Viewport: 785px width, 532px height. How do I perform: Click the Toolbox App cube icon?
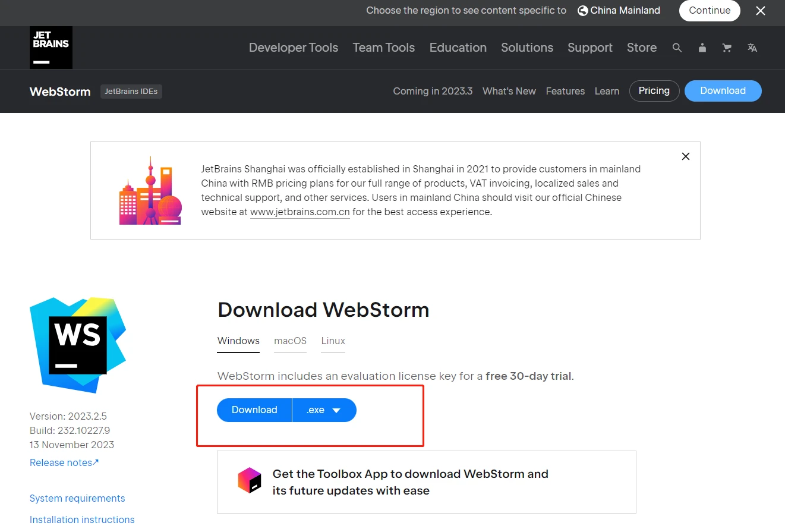click(x=250, y=480)
